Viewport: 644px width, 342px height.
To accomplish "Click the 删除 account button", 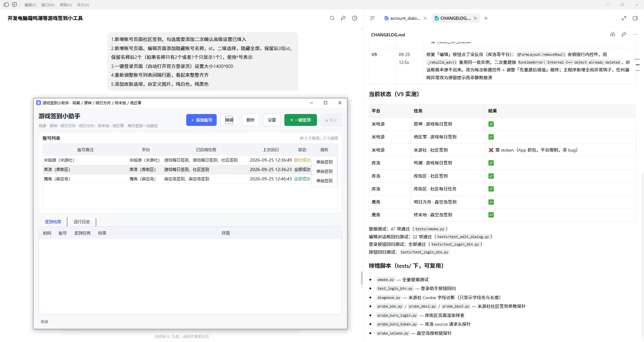I will (251, 120).
